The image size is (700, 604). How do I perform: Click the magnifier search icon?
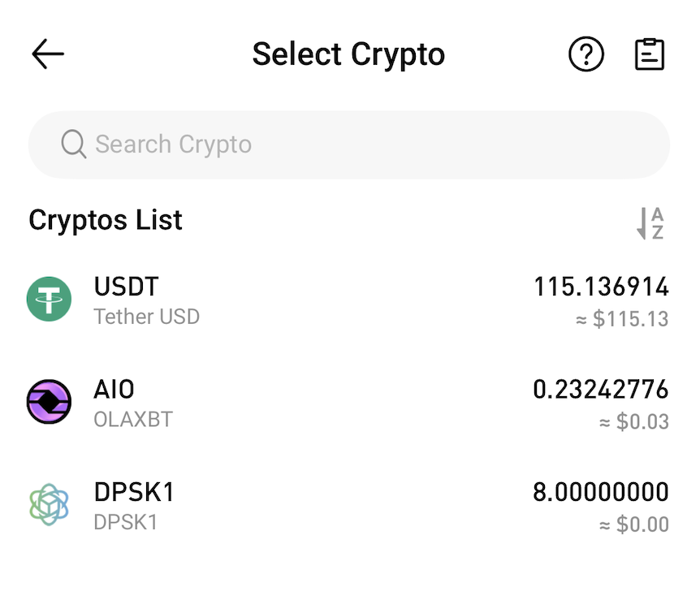pyautogui.click(x=73, y=145)
